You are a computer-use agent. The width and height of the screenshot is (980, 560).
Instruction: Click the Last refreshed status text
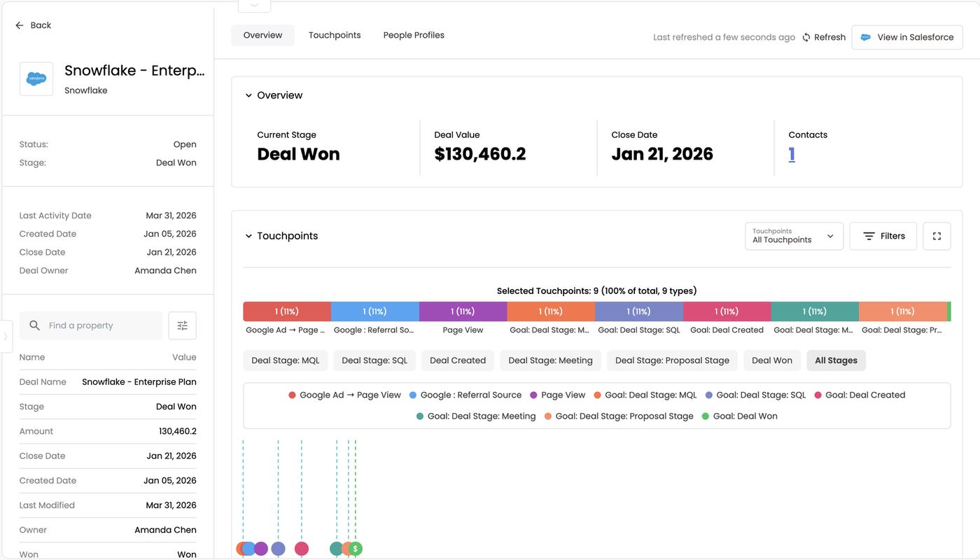(x=724, y=37)
